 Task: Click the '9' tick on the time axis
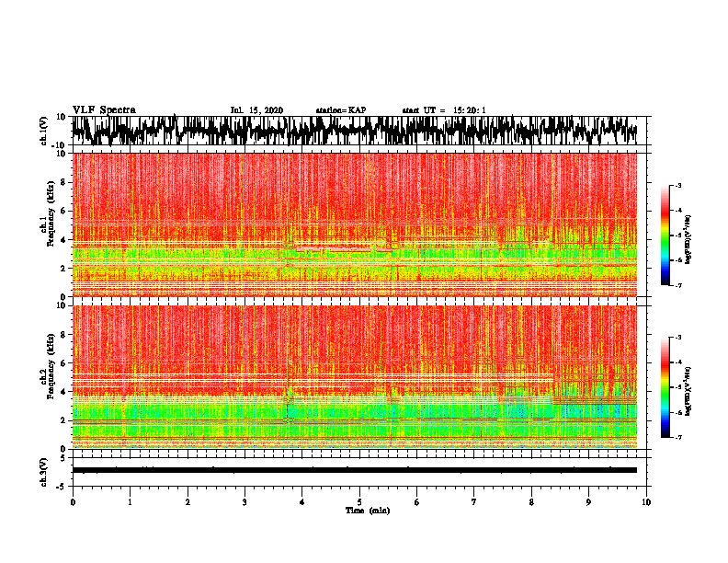(588, 502)
